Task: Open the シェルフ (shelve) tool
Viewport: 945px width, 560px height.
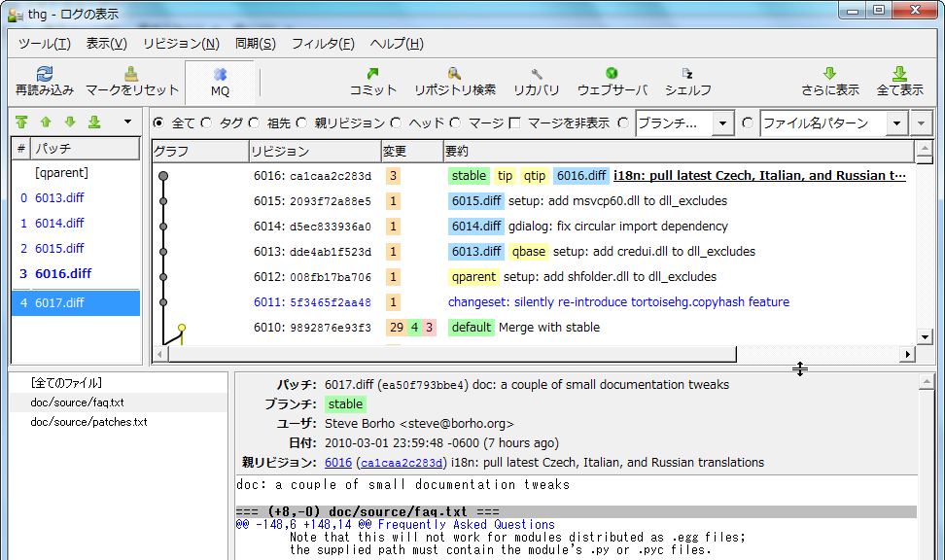Action: pyautogui.click(x=687, y=82)
